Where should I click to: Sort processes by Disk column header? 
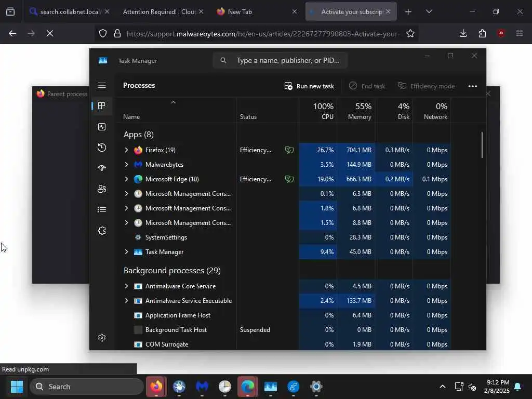(x=394, y=111)
